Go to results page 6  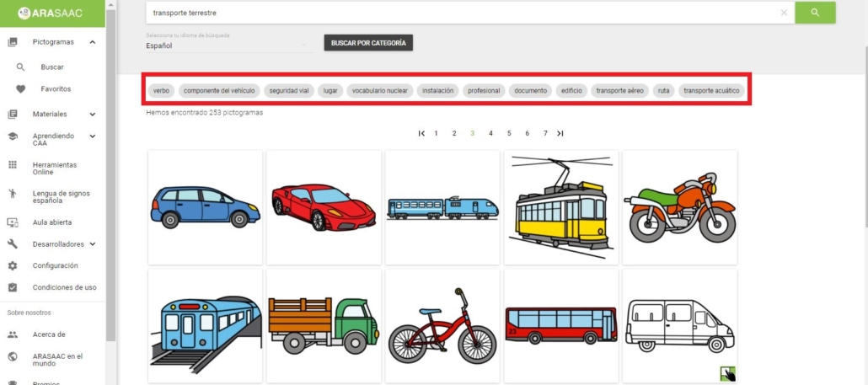[x=527, y=133]
